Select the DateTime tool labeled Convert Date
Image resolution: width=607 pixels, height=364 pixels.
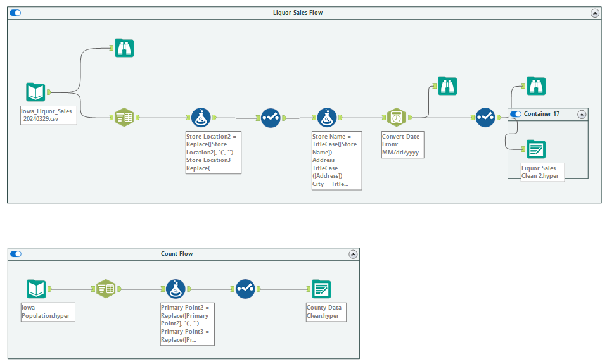coord(397,117)
